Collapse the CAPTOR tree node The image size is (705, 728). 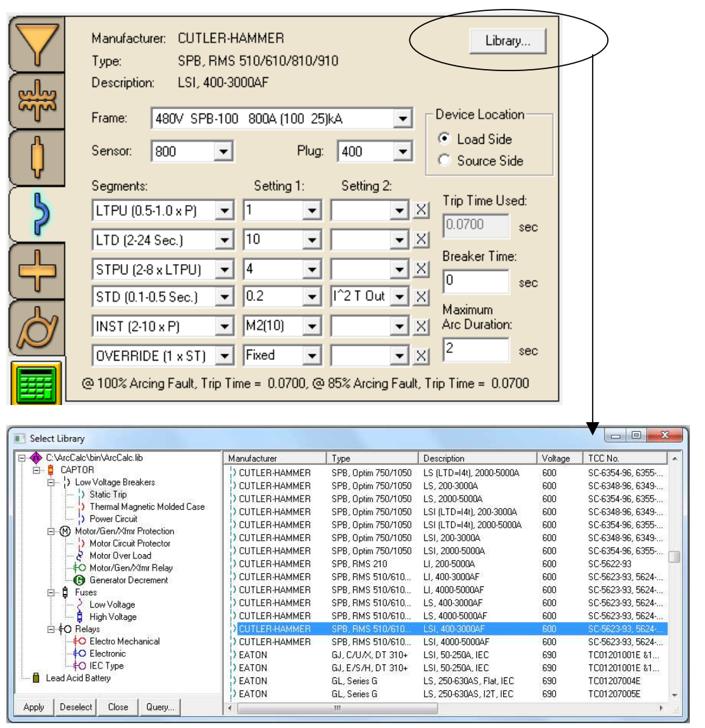click(36, 470)
